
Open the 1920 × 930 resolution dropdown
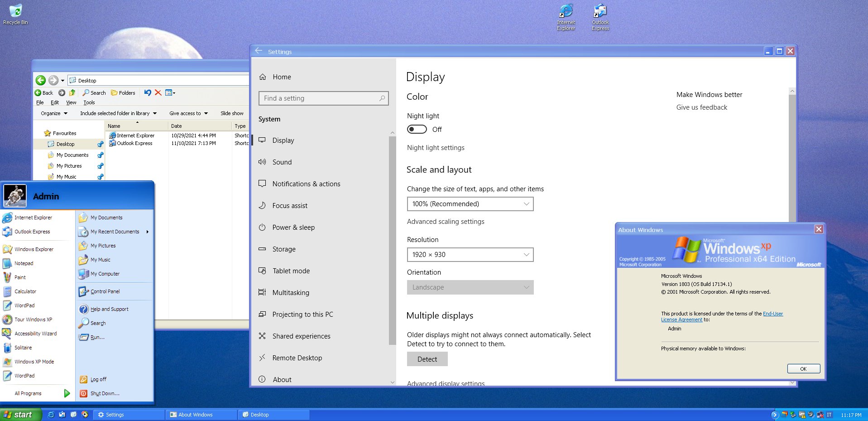pyautogui.click(x=470, y=255)
